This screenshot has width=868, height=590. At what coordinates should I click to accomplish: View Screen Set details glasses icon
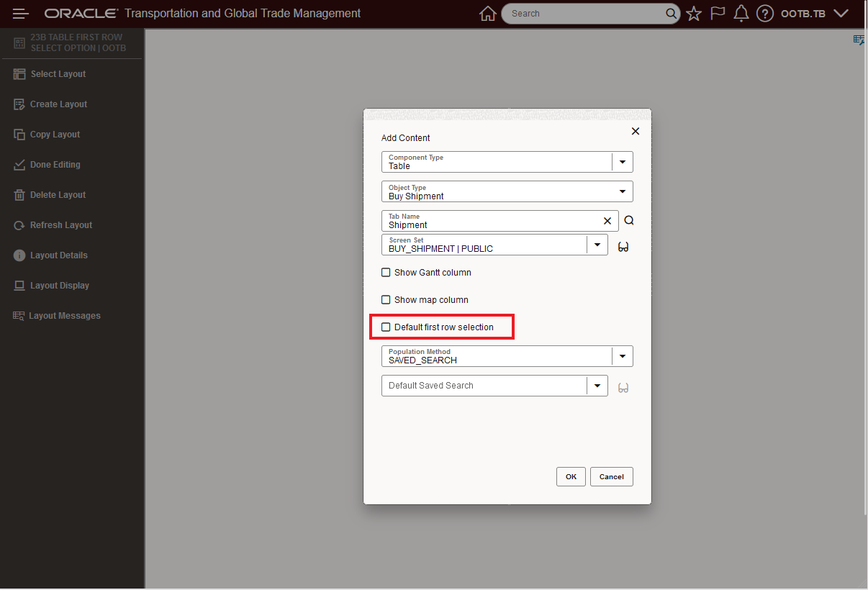[623, 247]
